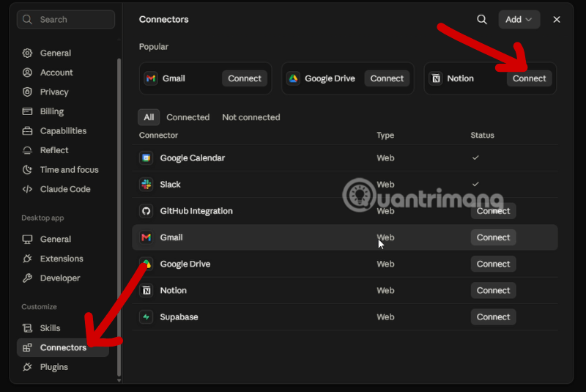Connect Notion from the list row
Viewport: 586px width, 392px height.
pyautogui.click(x=493, y=290)
